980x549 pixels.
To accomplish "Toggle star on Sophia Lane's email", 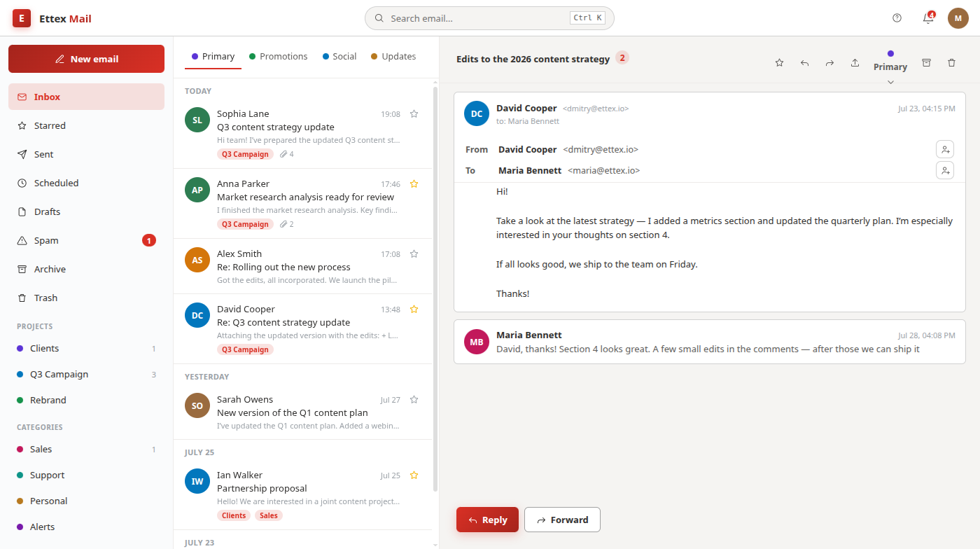I will pos(414,114).
